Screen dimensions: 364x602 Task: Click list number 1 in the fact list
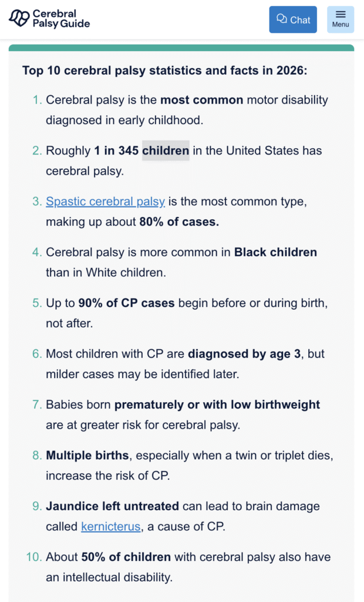coord(36,100)
